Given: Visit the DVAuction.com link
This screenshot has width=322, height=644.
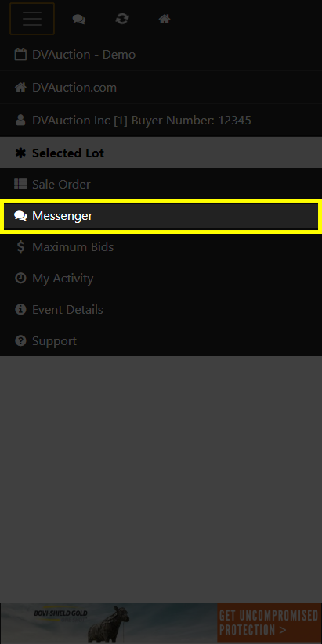Looking at the screenshot, I should pos(161,88).
